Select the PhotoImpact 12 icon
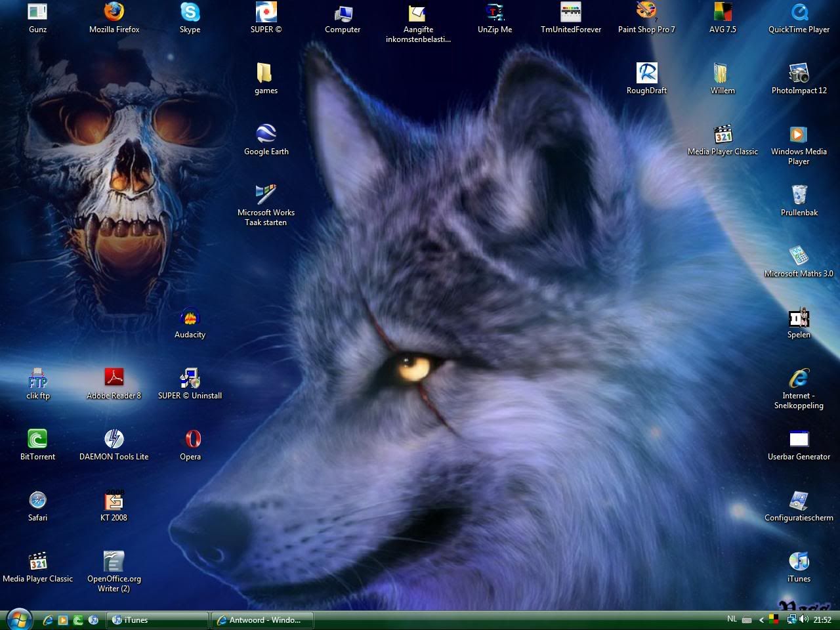The width and height of the screenshot is (840, 630). tap(799, 79)
